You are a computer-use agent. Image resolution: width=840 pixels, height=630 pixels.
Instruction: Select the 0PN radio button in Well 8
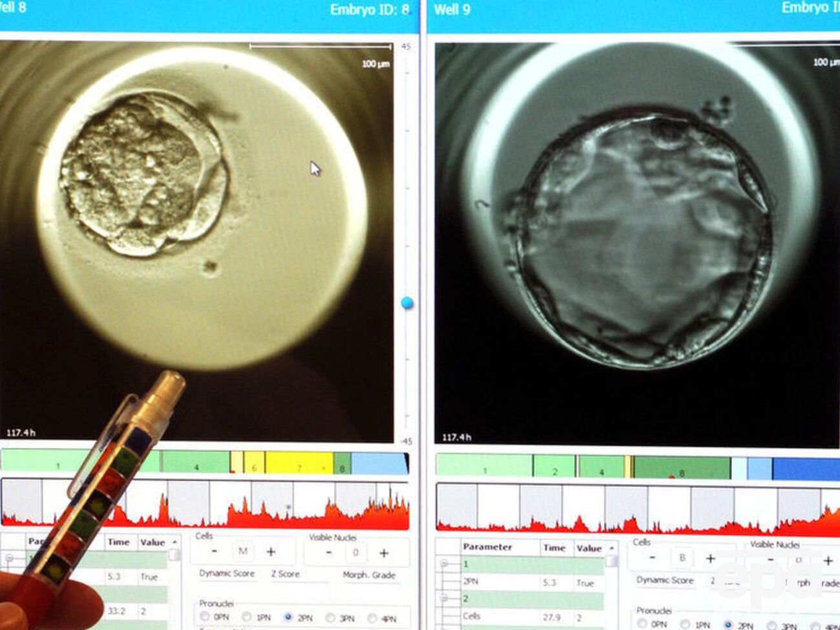coord(205,616)
